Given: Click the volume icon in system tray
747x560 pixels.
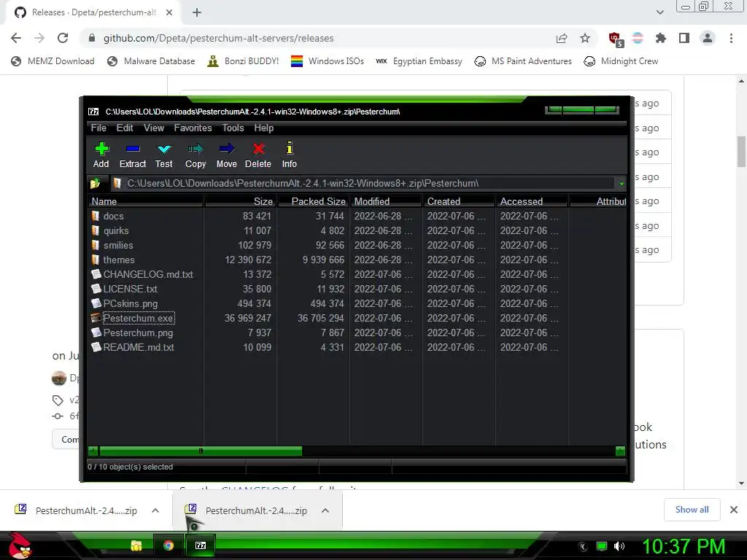Looking at the screenshot, I should tap(619, 546).
